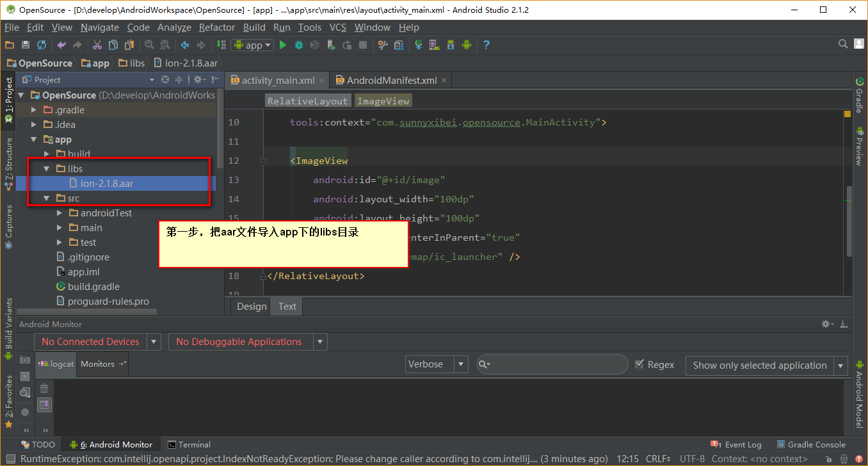Expand the main source folder
This screenshot has width=868, height=466.
[x=60, y=228]
